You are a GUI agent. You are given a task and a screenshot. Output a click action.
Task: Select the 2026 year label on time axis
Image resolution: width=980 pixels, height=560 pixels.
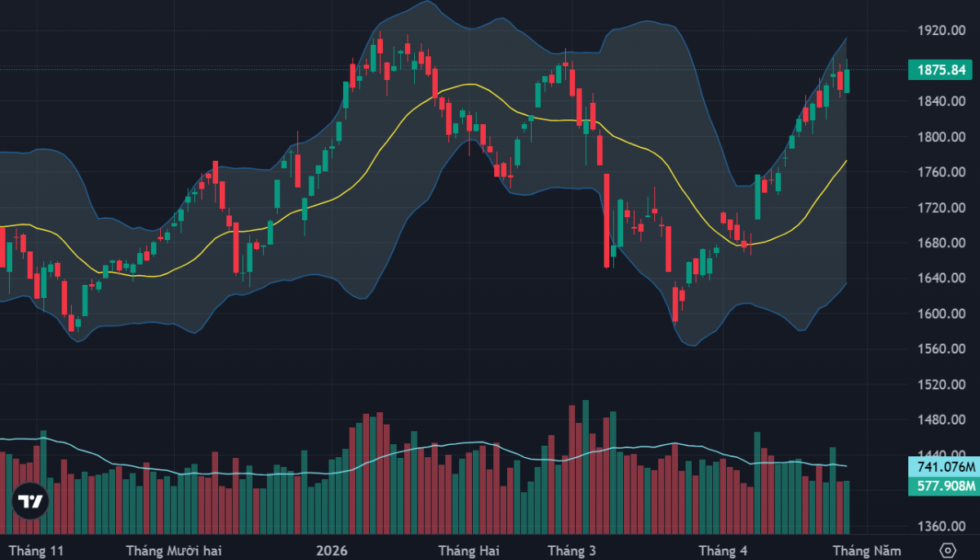point(332,550)
